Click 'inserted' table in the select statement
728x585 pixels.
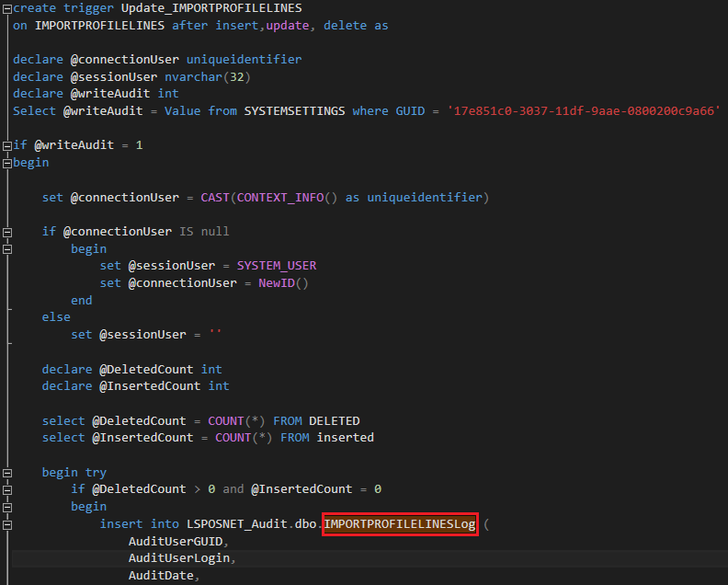pyautogui.click(x=345, y=438)
